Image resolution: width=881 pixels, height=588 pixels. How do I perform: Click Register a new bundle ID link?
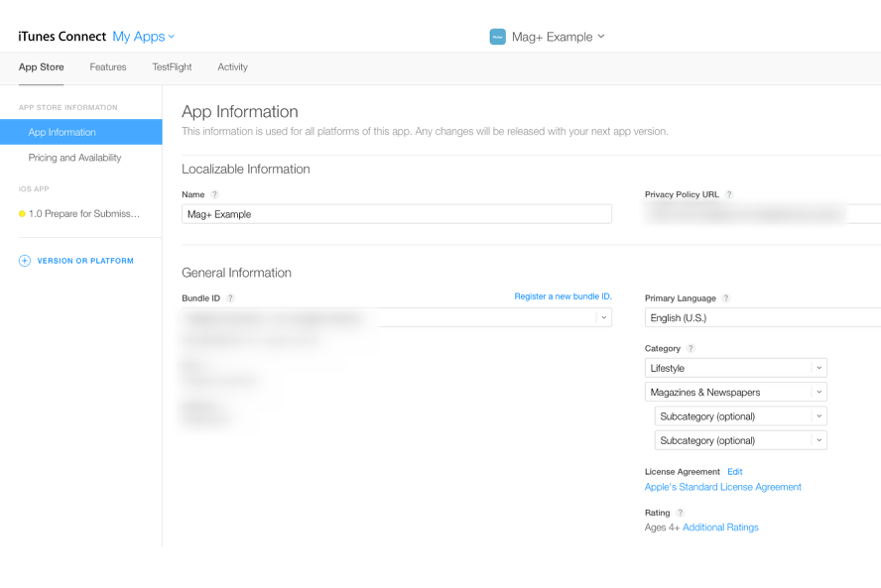tap(563, 296)
